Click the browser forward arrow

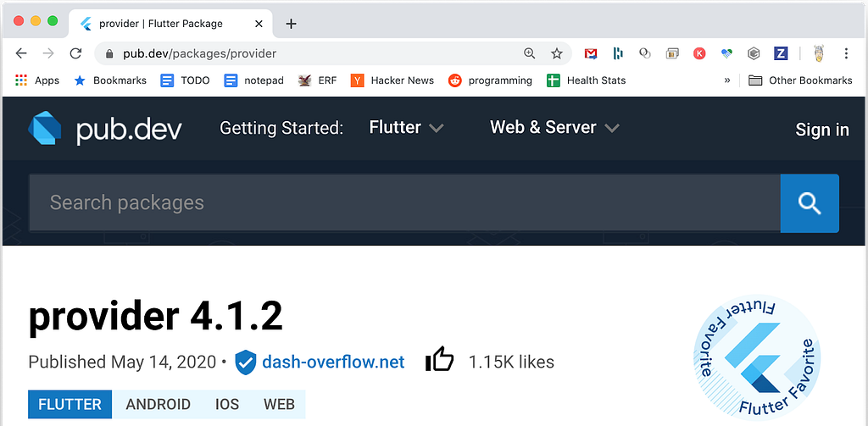pyautogui.click(x=48, y=53)
